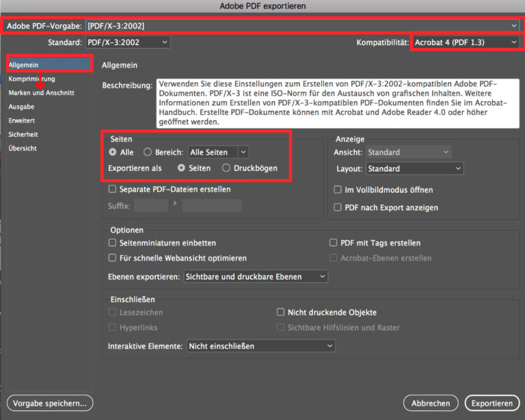
Task: Go to the Erweitert section
Action: point(21,120)
